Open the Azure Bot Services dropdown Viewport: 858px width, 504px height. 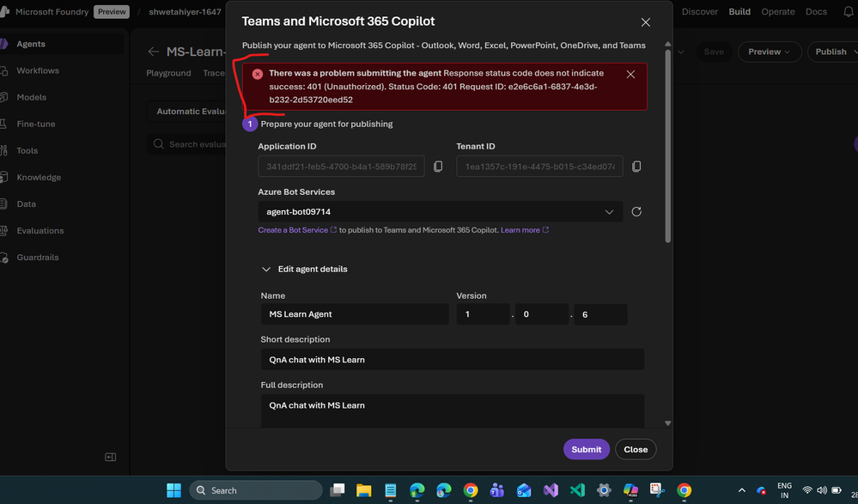[441, 212]
